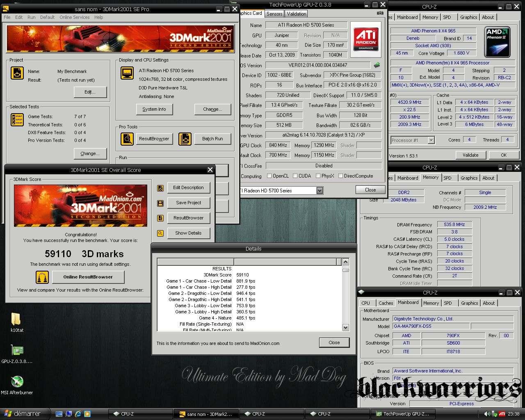525x420 pixels.
Task: Open the Help menu in 3DMark2001
Action: [x=98, y=17]
